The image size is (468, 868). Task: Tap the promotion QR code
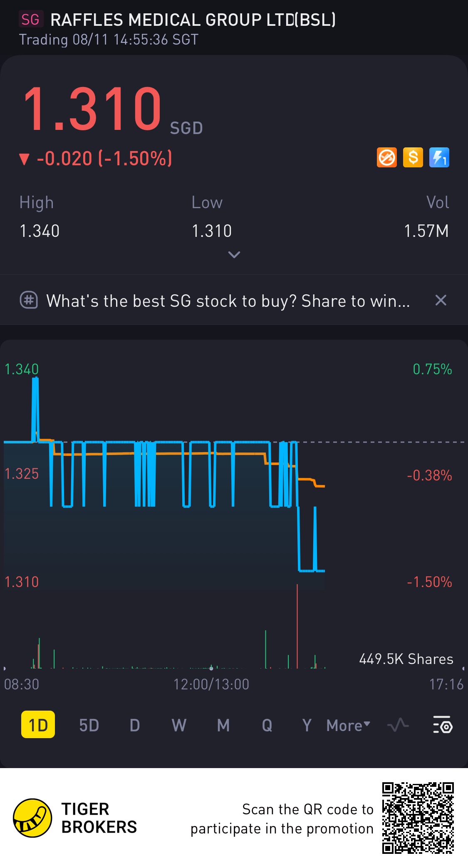click(x=418, y=818)
